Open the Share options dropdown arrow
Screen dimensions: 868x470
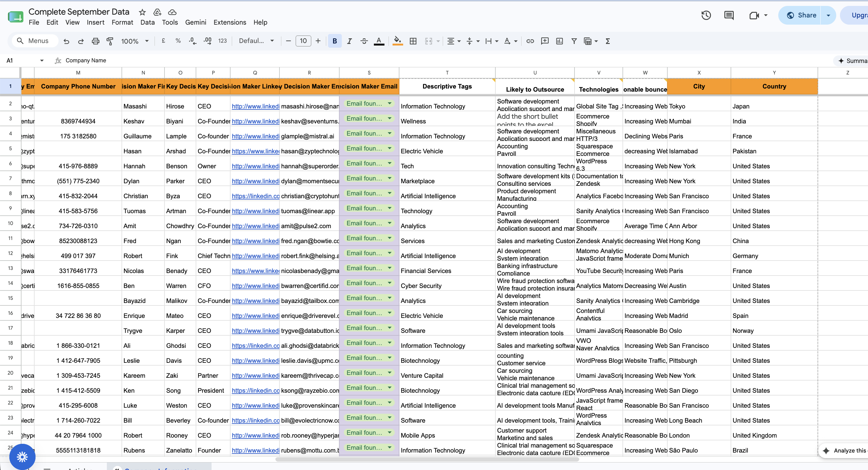pyautogui.click(x=828, y=15)
